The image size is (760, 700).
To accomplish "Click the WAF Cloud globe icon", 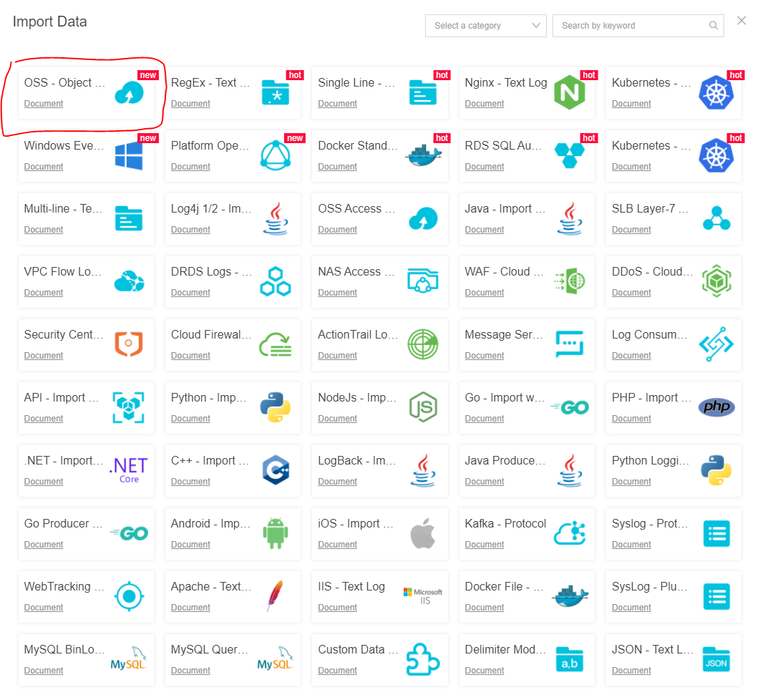I will click(x=570, y=281).
